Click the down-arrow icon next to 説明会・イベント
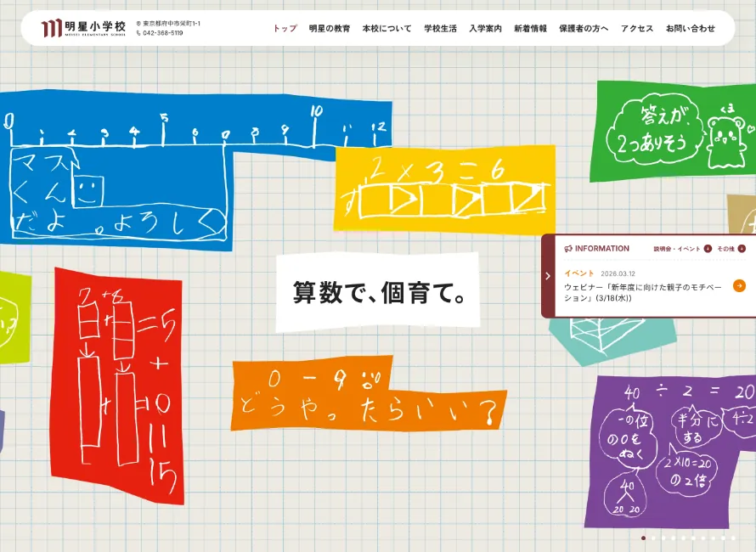756x552 pixels. click(708, 249)
